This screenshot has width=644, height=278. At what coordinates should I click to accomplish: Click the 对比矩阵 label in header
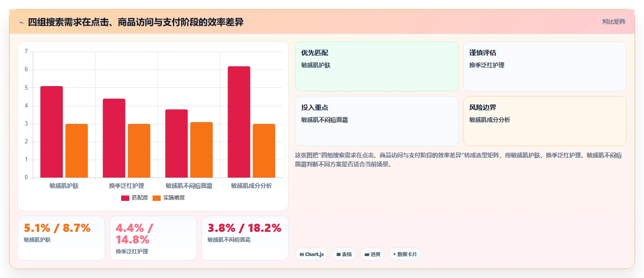pos(613,22)
